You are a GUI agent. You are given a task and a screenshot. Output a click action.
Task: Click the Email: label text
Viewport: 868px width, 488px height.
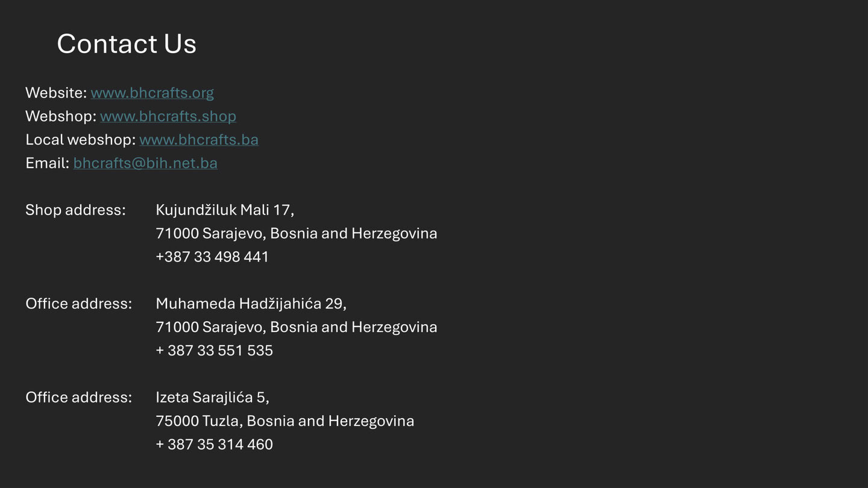tap(47, 163)
